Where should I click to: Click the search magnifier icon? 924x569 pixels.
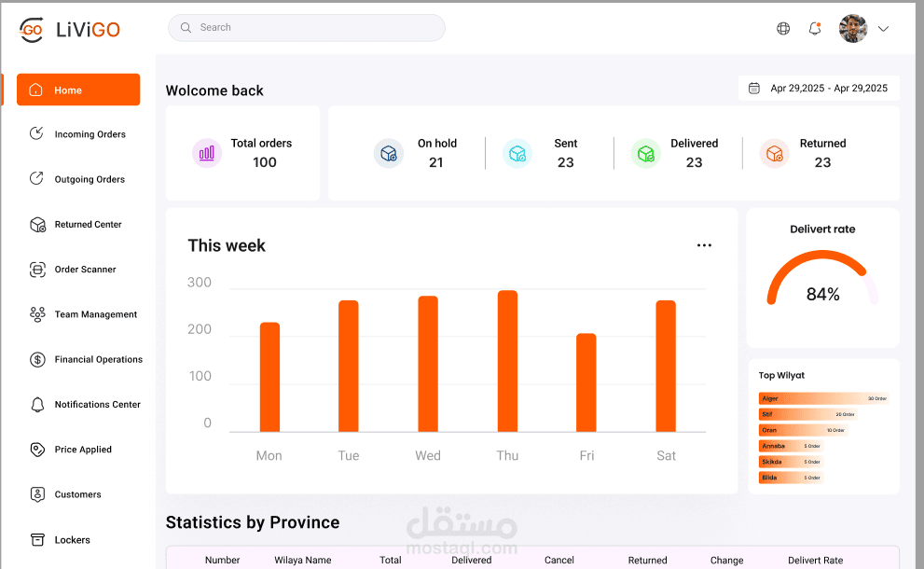(186, 28)
